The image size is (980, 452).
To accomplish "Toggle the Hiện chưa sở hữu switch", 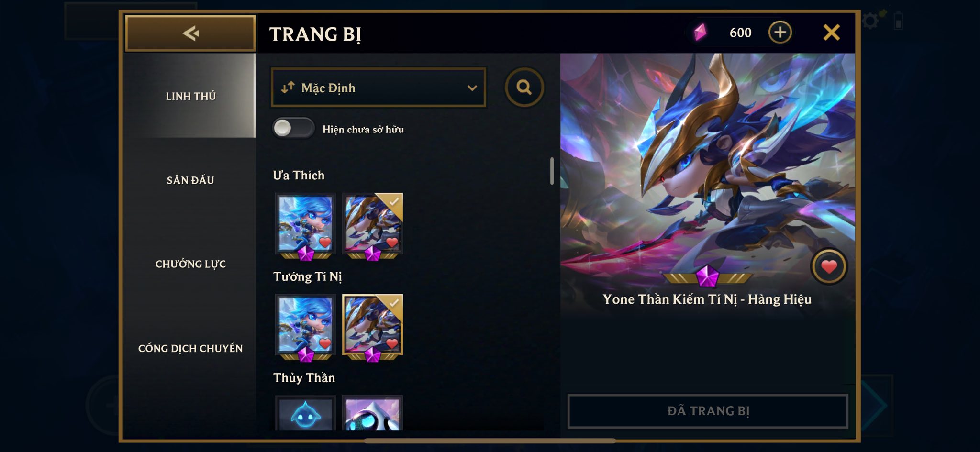I will click(293, 128).
